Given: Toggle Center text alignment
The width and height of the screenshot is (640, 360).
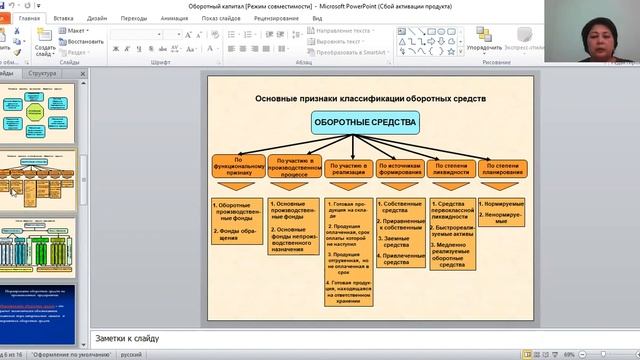Looking at the screenshot, I should tap(243, 49).
